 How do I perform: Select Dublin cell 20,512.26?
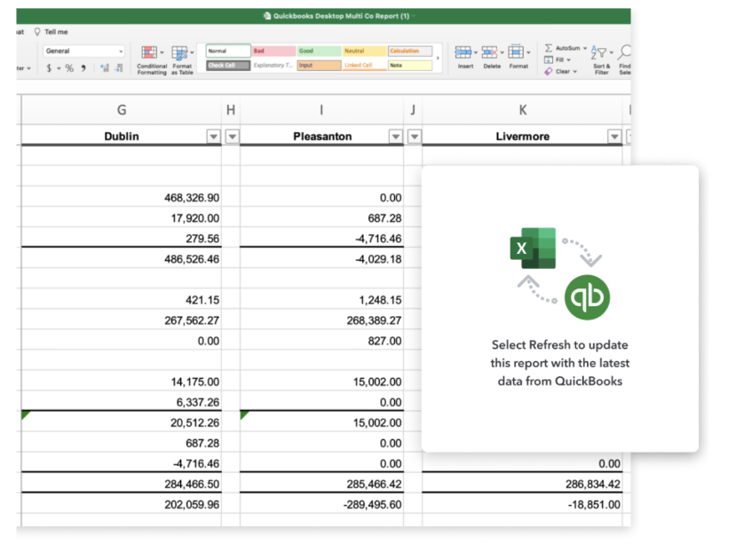coord(122,422)
